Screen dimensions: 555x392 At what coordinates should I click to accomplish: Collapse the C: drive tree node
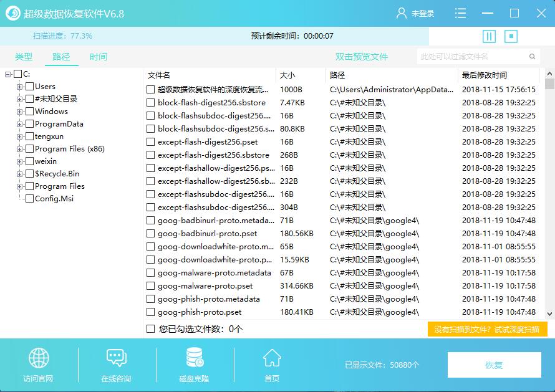coord(7,74)
